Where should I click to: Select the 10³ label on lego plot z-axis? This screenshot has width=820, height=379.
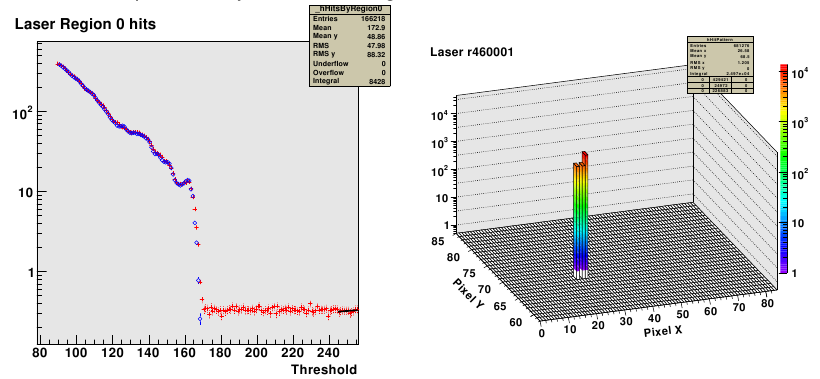[x=440, y=142]
